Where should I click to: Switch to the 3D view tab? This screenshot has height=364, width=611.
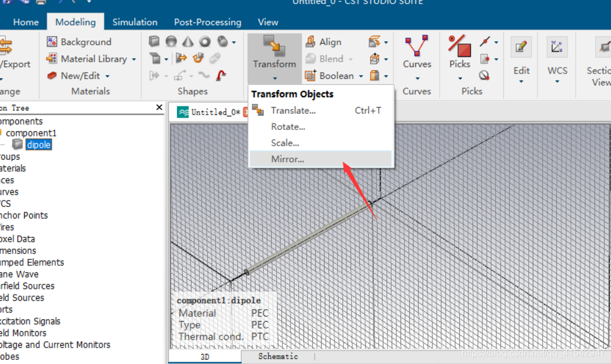coord(205,356)
